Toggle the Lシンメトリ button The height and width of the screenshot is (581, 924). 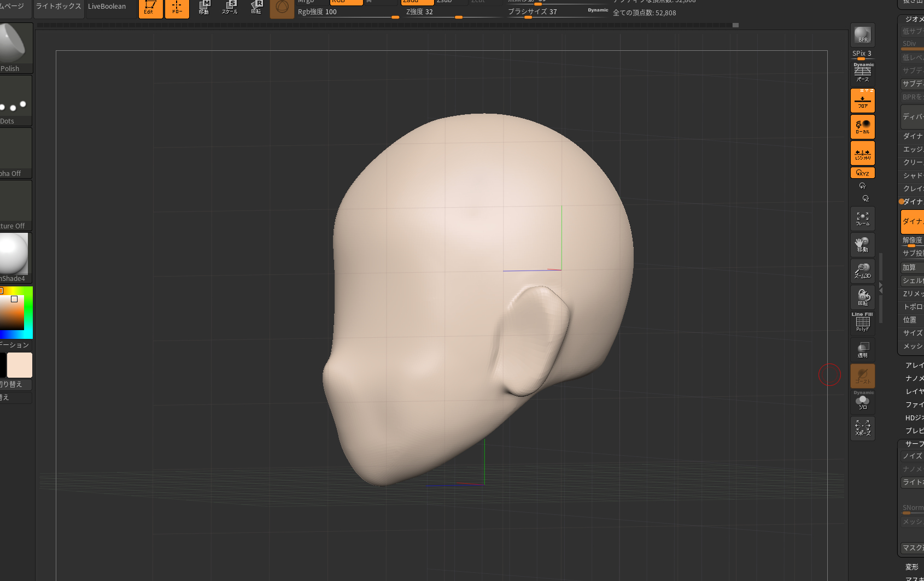863,153
